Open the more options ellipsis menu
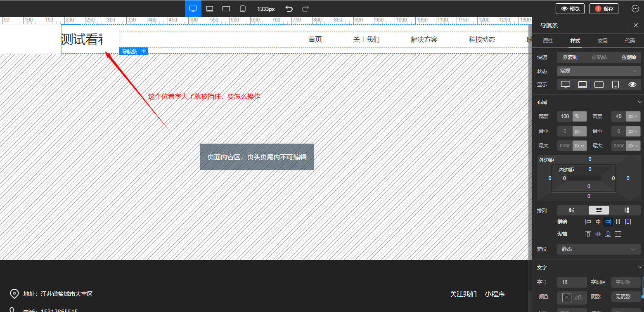Screen dimensions: 644x312 tap(635, 9)
